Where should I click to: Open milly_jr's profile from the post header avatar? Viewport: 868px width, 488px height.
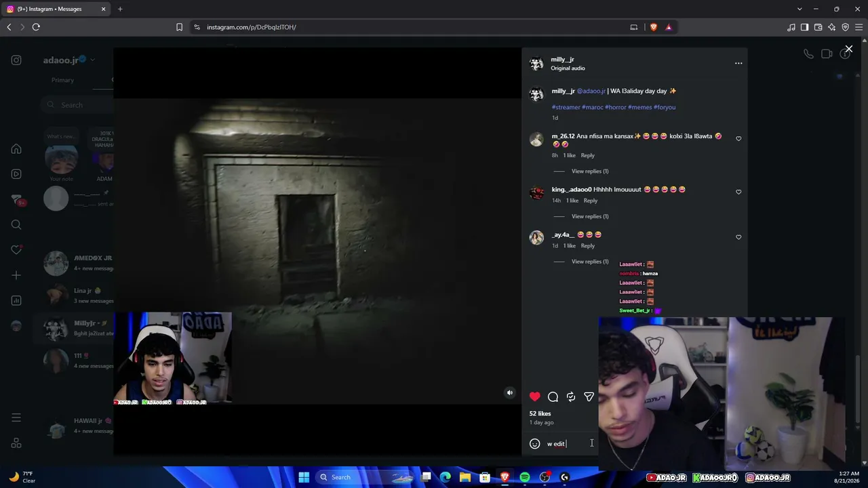(536, 64)
